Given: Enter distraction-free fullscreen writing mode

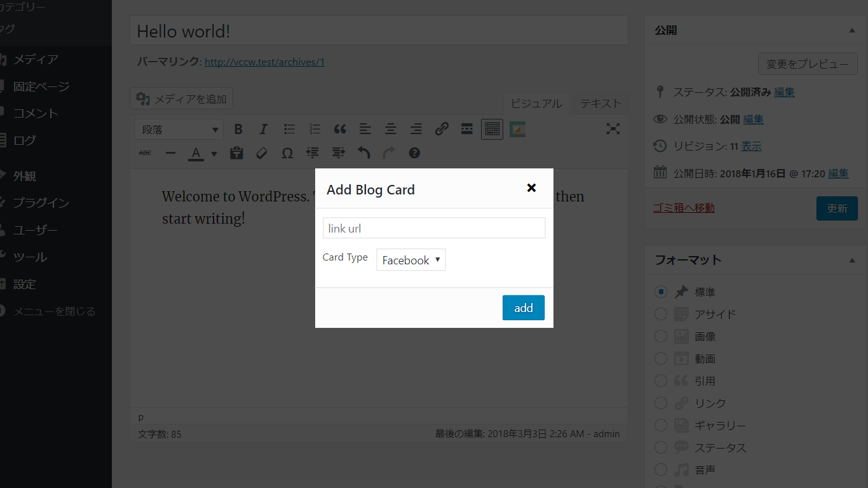Looking at the screenshot, I should 613,129.
